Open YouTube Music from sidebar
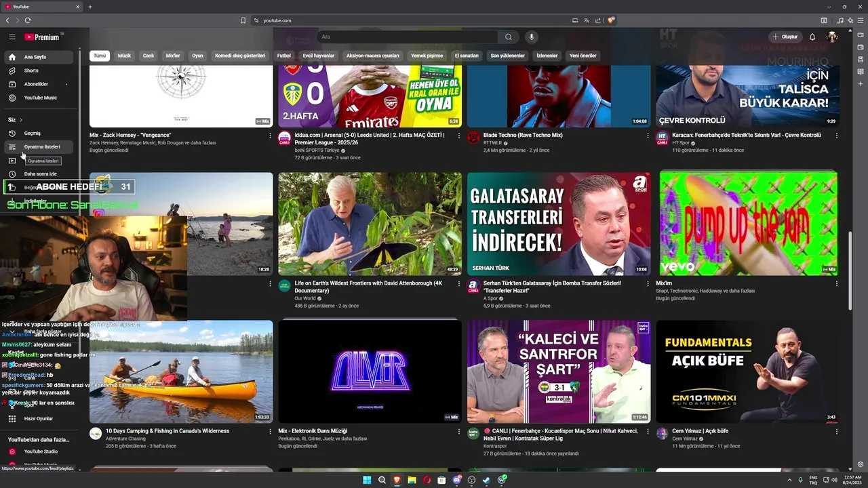 point(38,98)
